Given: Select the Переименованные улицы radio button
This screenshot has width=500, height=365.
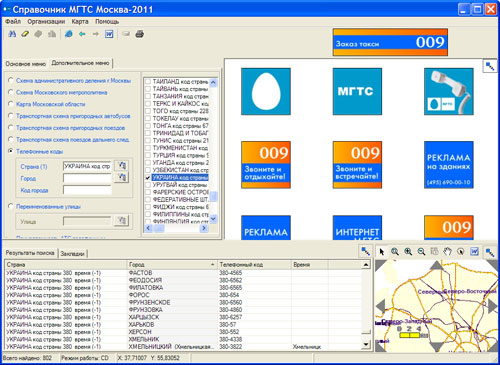Looking at the screenshot, I should (11, 206).
